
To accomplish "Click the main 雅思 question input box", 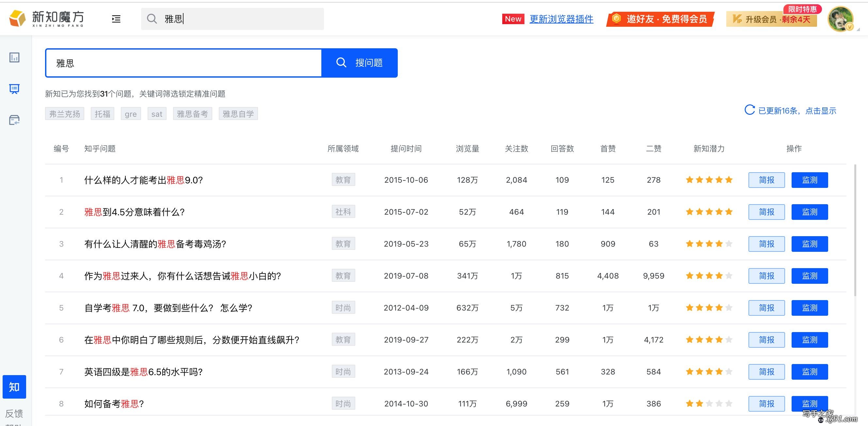I will (x=184, y=63).
